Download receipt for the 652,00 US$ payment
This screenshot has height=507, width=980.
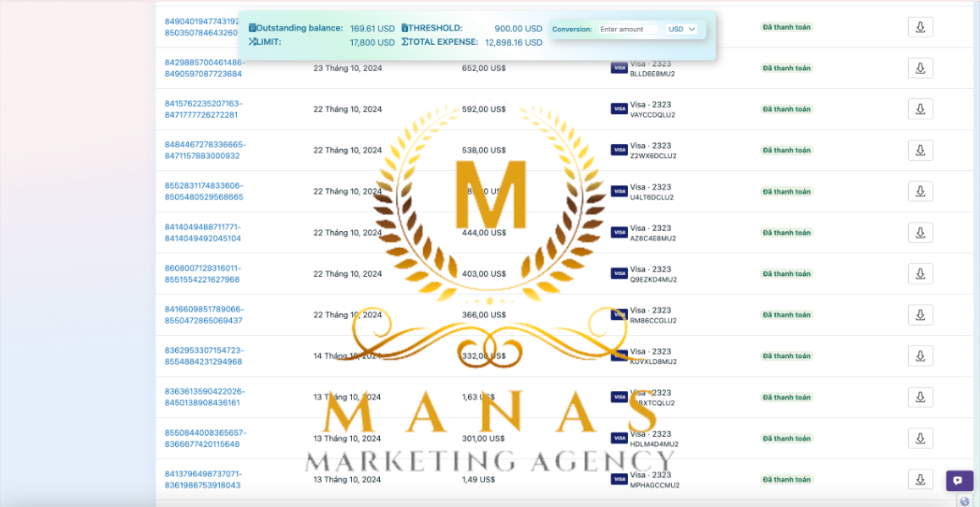[920, 69]
